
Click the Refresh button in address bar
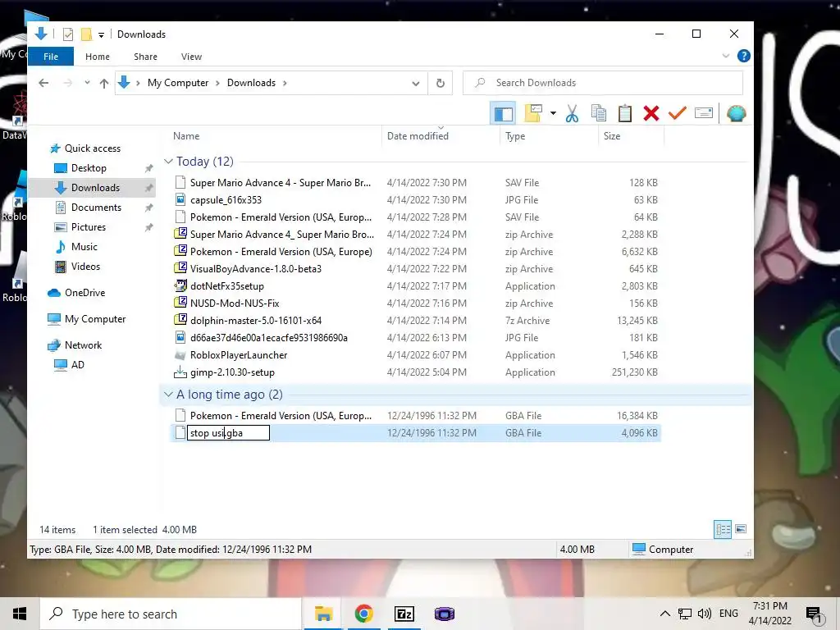441,83
